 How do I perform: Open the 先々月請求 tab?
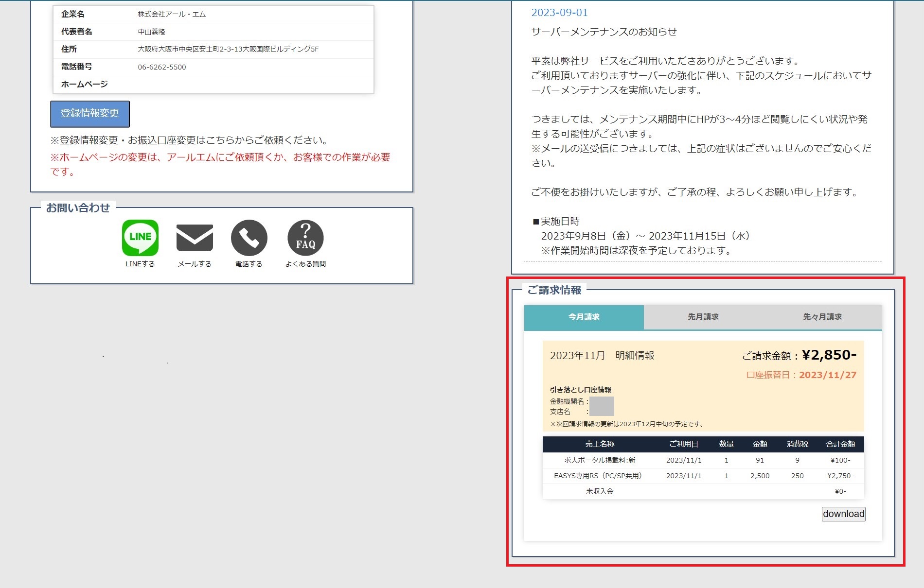click(x=822, y=317)
